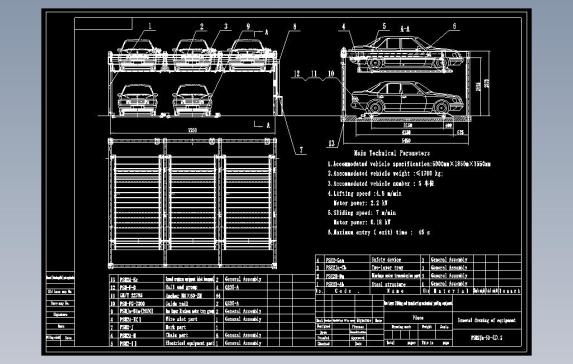Click 'General Assembly' in the Chain part row
Image resolution: width=573 pixels, height=364 pixels.
tap(243, 335)
